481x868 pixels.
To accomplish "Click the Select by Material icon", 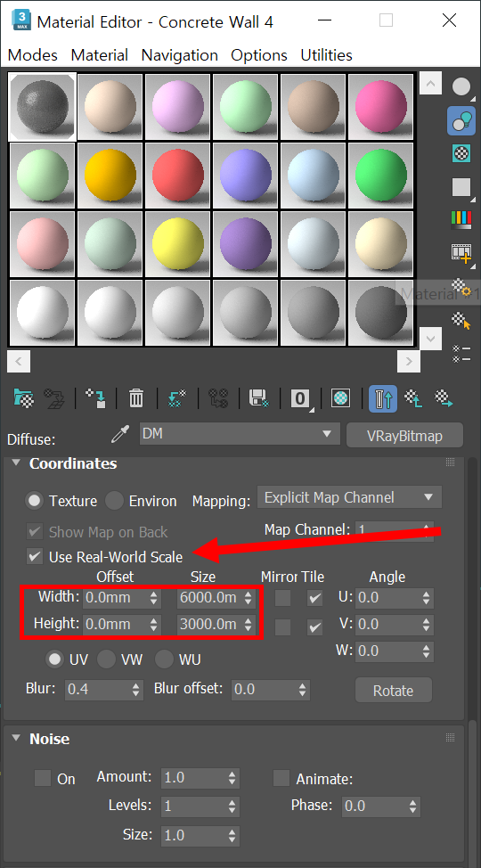I will tap(461, 321).
